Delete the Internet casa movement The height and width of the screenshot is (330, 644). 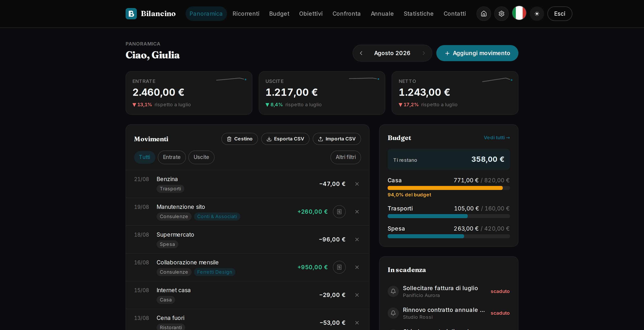pyautogui.click(x=357, y=295)
